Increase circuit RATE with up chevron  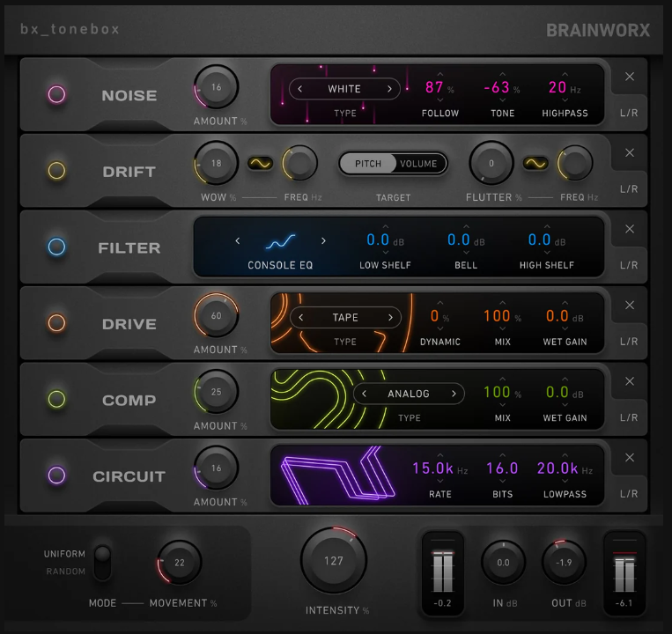coord(440,455)
